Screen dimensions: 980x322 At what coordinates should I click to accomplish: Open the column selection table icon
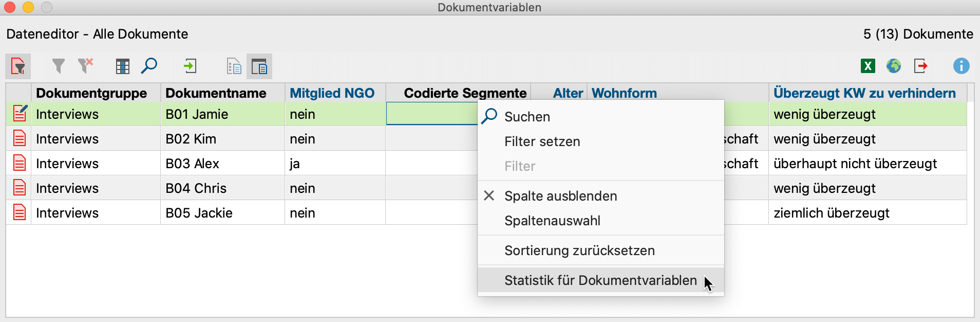122,66
